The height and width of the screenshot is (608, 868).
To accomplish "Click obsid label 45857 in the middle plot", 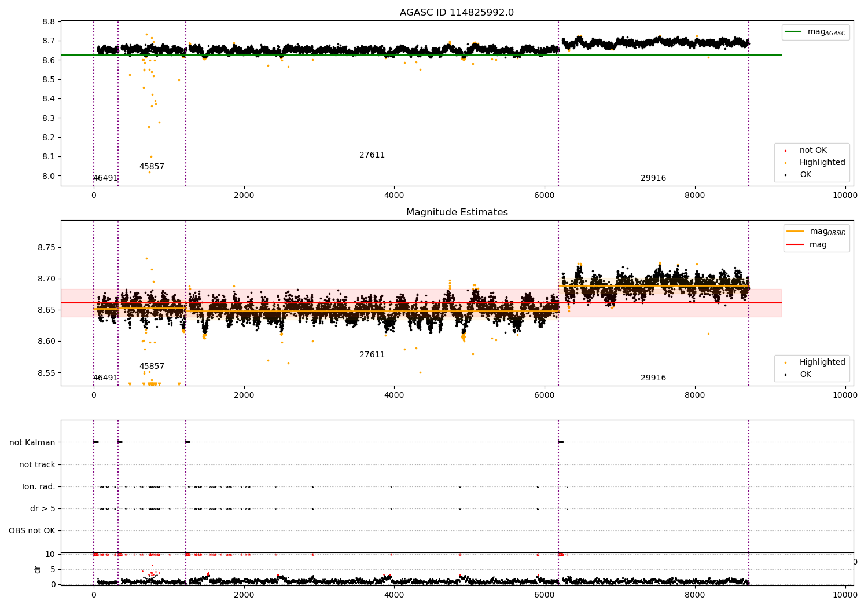I will tap(152, 366).
